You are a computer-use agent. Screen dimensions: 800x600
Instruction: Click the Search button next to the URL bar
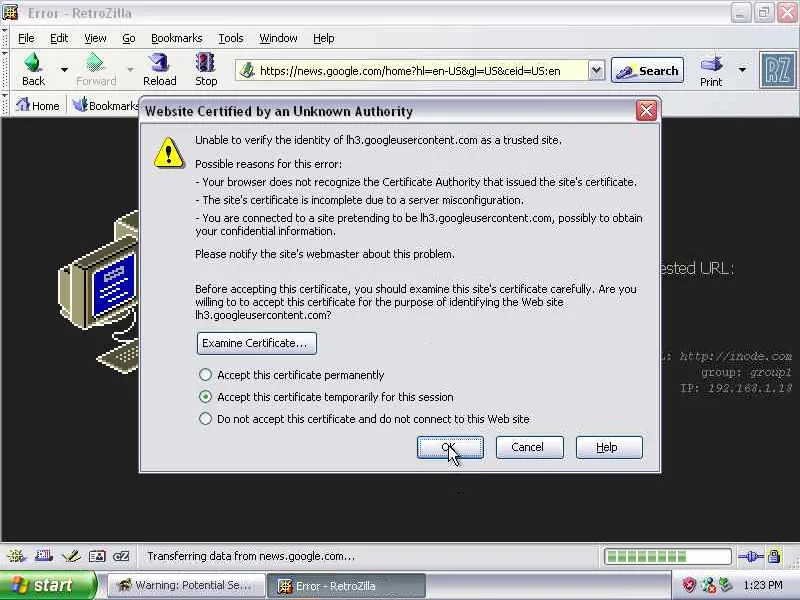click(x=647, y=70)
